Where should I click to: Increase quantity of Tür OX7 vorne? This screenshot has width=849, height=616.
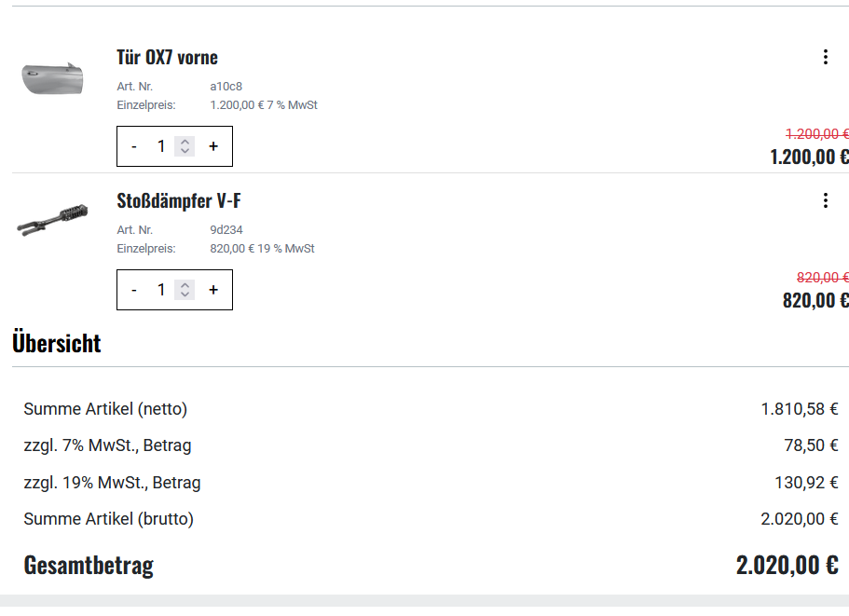[213, 146]
